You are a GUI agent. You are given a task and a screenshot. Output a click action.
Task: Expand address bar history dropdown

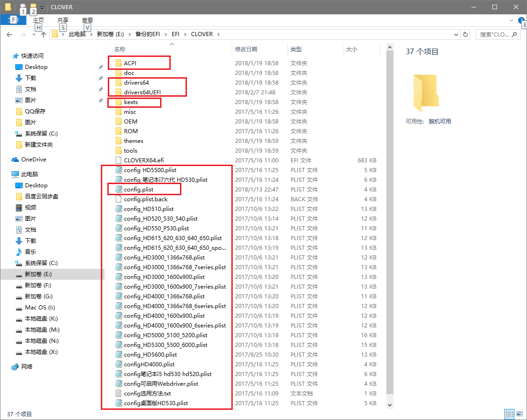tap(456, 34)
